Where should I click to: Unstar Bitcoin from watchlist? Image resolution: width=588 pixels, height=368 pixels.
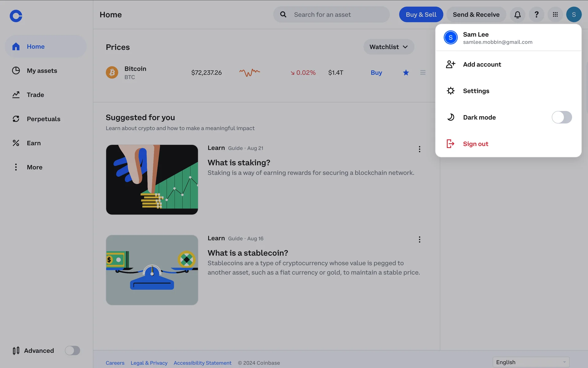pos(406,73)
